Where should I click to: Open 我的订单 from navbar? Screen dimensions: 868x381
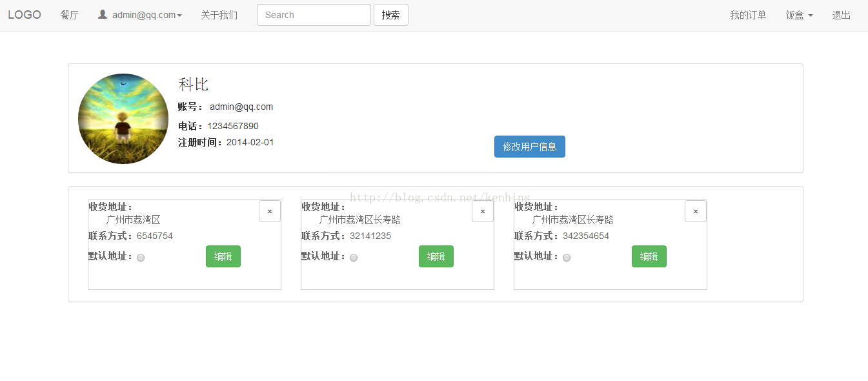tap(748, 15)
